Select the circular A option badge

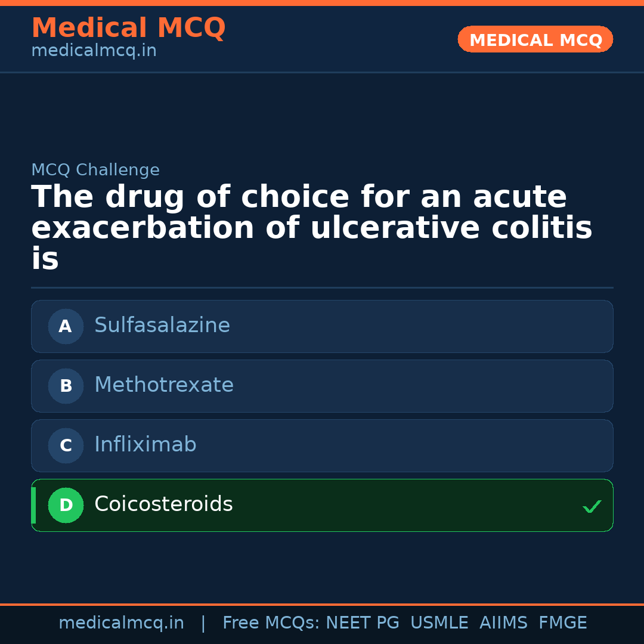tap(66, 326)
